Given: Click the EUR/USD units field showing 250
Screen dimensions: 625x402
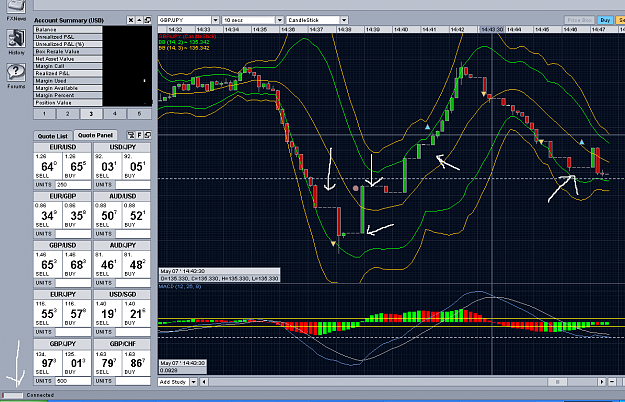Looking at the screenshot, I should coord(73,185).
